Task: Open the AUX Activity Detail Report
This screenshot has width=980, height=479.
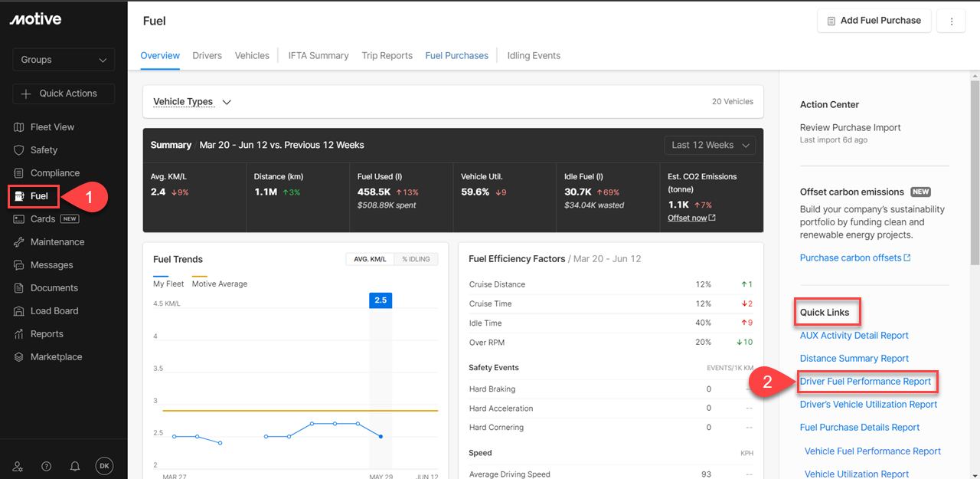Action: pos(854,336)
